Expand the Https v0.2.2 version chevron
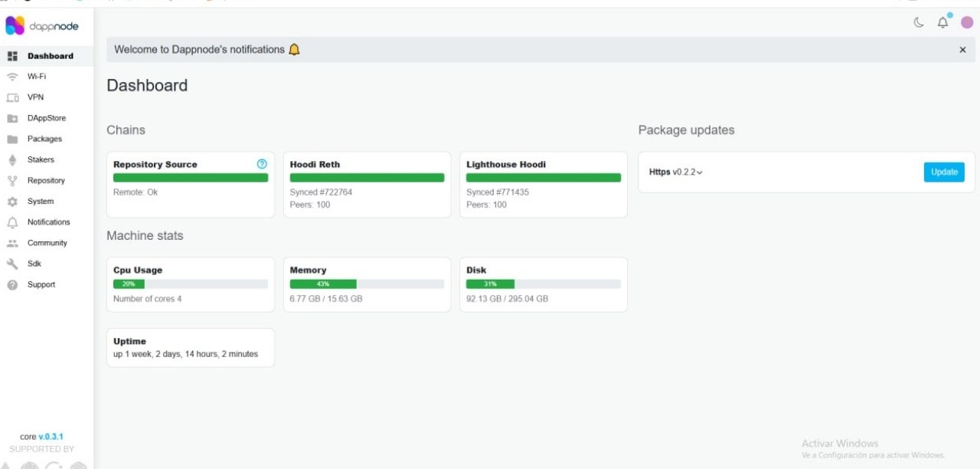The image size is (980, 469). click(x=700, y=173)
